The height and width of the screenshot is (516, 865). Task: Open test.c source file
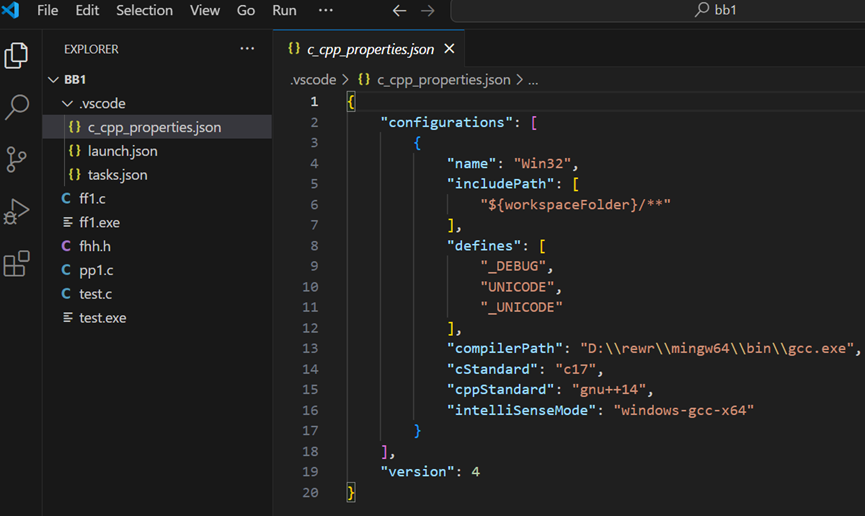tap(157, 294)
